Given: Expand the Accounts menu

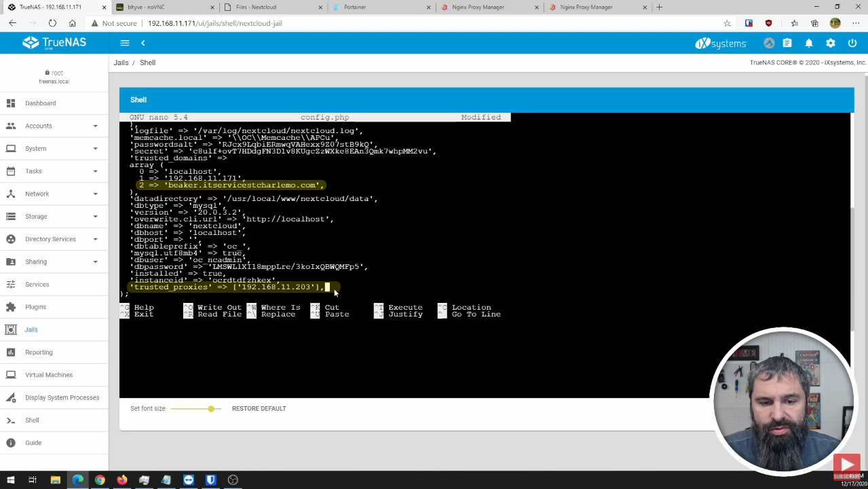Looking at the screenshot, I should (x=54, y=126).
